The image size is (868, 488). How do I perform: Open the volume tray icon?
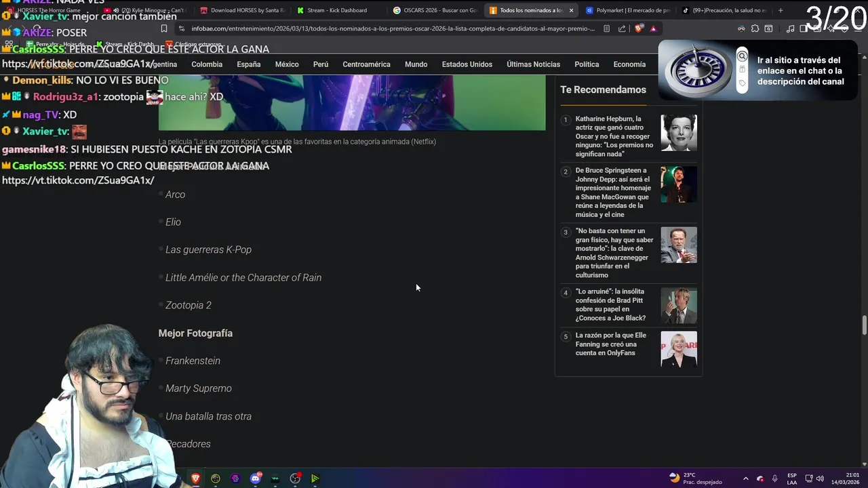coord(820,479)
